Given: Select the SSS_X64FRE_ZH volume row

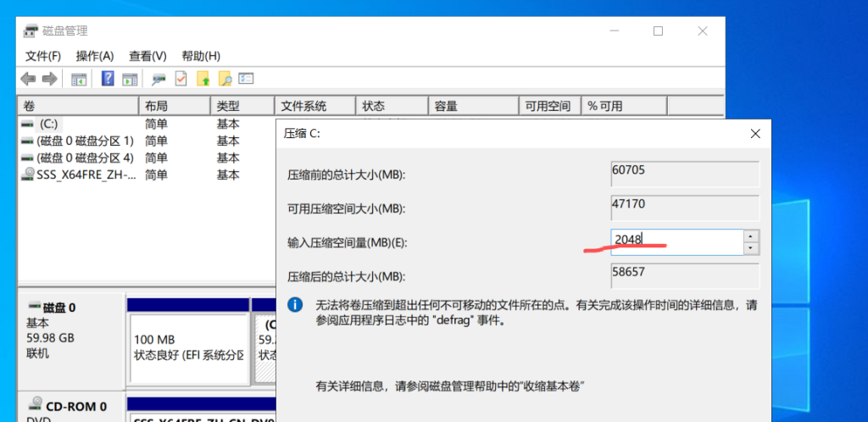Looking at the screenshot, I should tap(85, 175).
